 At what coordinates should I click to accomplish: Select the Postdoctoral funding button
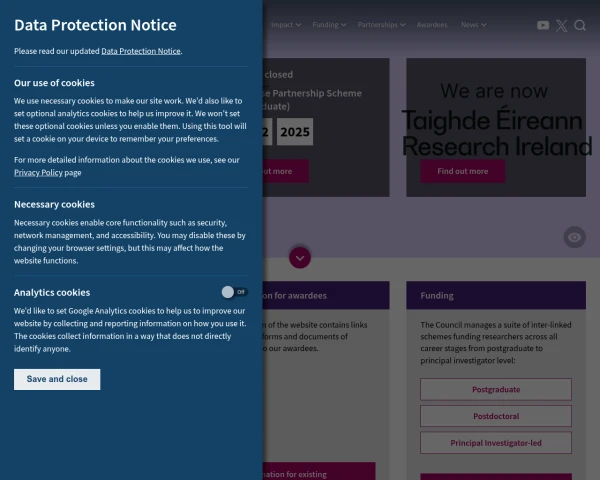pyautogui.click(x=496, y=416)
